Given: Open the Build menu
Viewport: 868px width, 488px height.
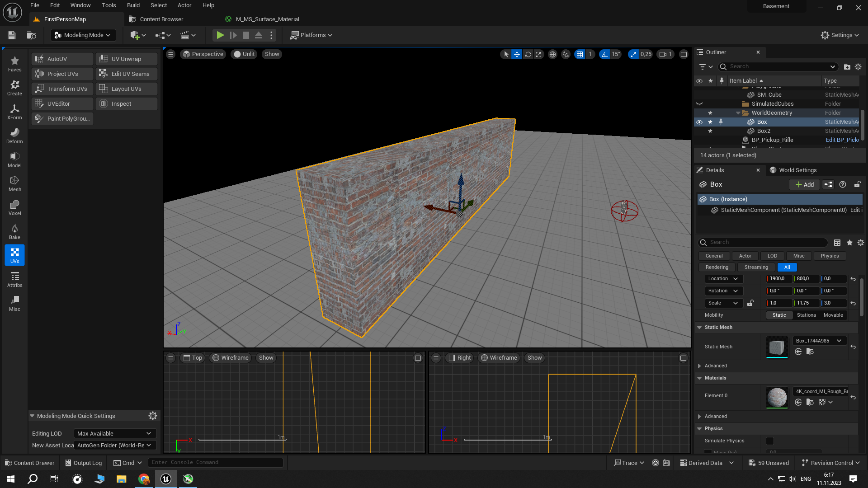Looking at the screenshot, I should click(133, 5).
